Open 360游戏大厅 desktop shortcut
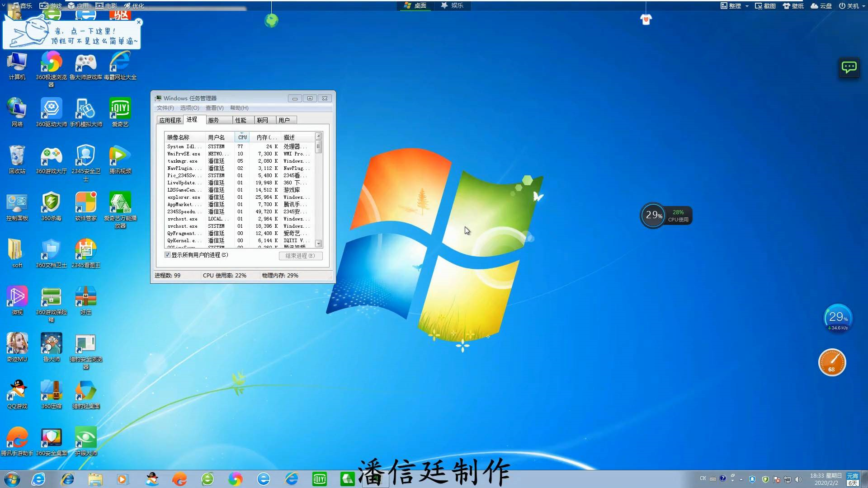The width and height of the screenshot is (868, 488). pos(52,160)
